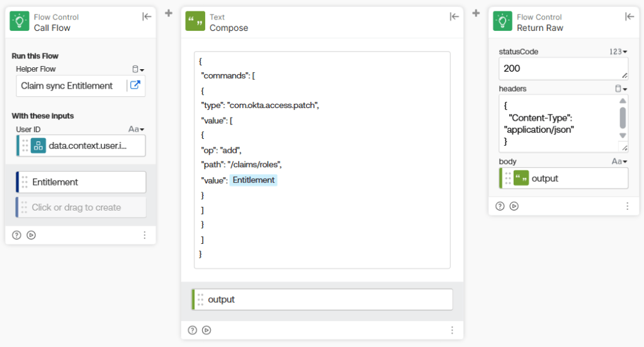Add a card between Compose and Return Raw

[x=476, y=13]
